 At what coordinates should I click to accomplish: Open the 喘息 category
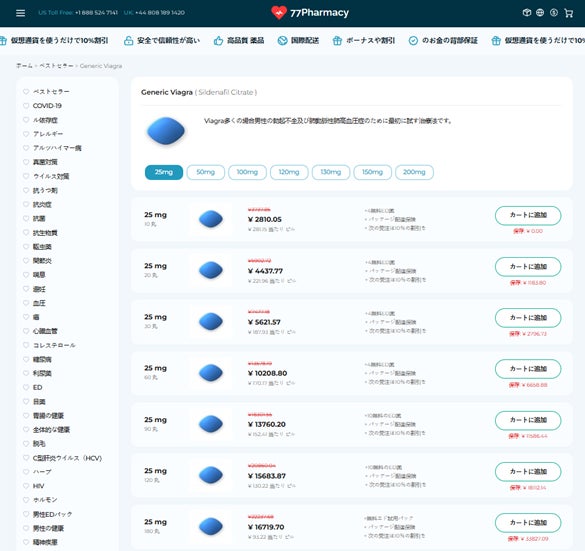[39, 275]
